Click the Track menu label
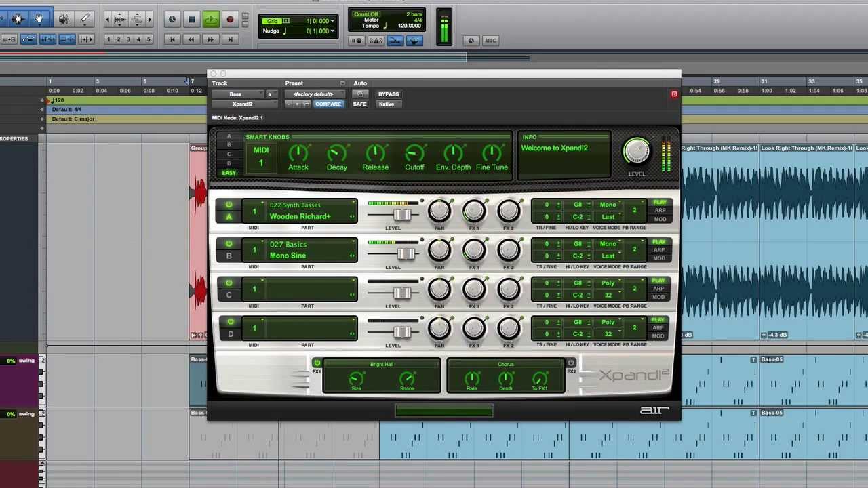This screenshot has height=488, width=868. (219, 83)
